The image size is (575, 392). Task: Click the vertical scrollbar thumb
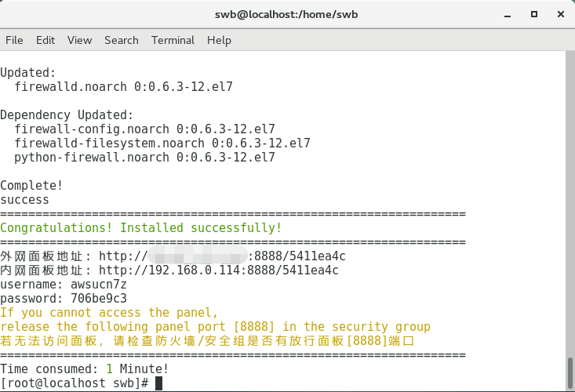coord(570,373)
